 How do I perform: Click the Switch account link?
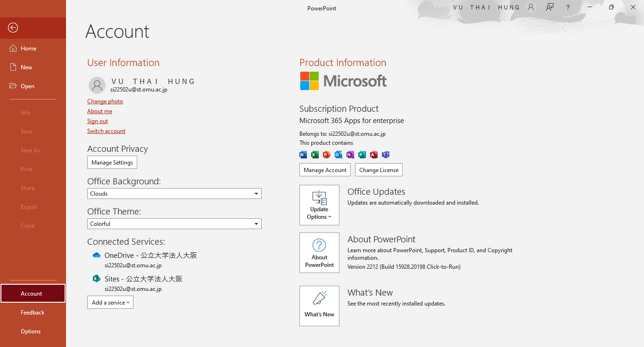pyautogui.click(x=106, y=131)
